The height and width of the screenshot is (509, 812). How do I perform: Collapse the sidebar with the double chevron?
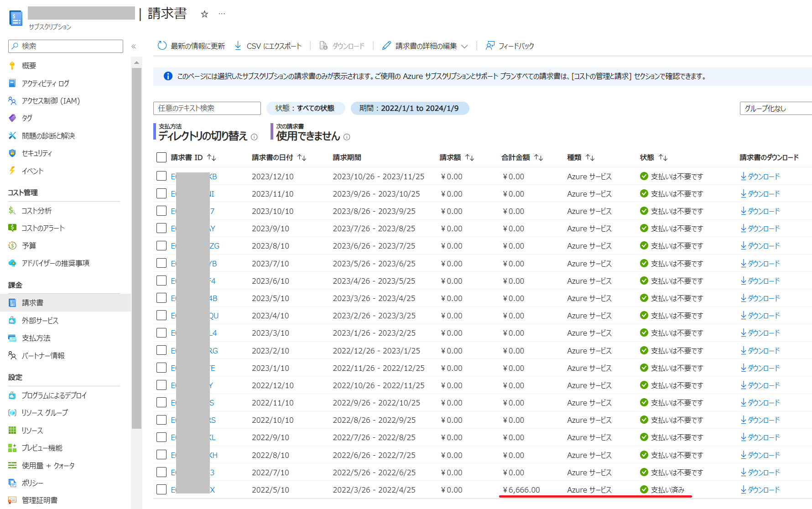134,46
